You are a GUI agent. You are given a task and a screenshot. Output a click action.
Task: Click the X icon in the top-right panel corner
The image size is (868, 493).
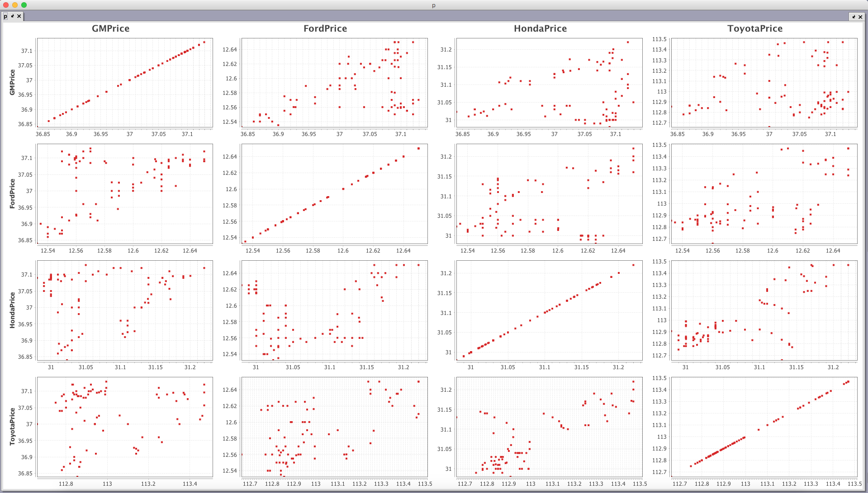click(x=860, y=17)
